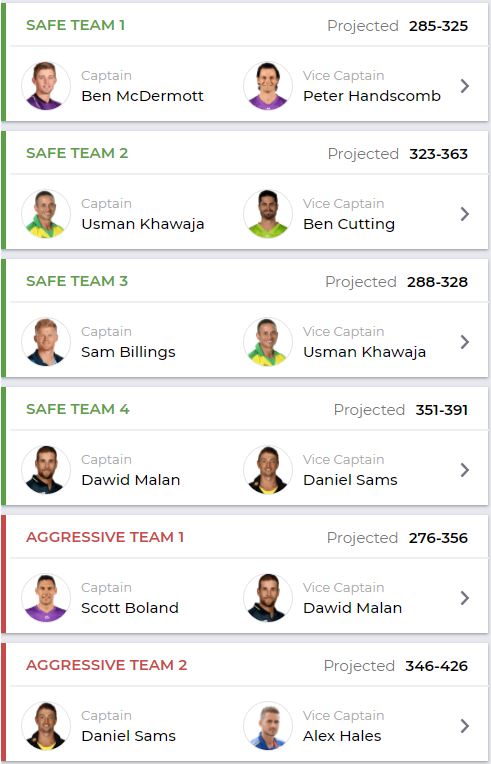
Task: Expand Aggressive Team 2 chevron arrow
Action: pyautogui.click(x=465, y=726)
